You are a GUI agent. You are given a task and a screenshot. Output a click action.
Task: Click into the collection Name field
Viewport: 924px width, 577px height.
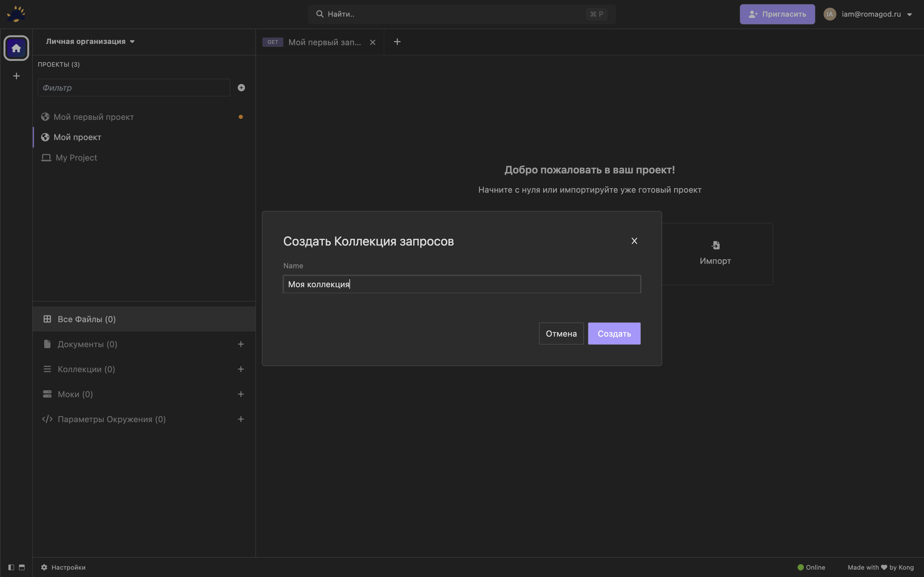461,284
